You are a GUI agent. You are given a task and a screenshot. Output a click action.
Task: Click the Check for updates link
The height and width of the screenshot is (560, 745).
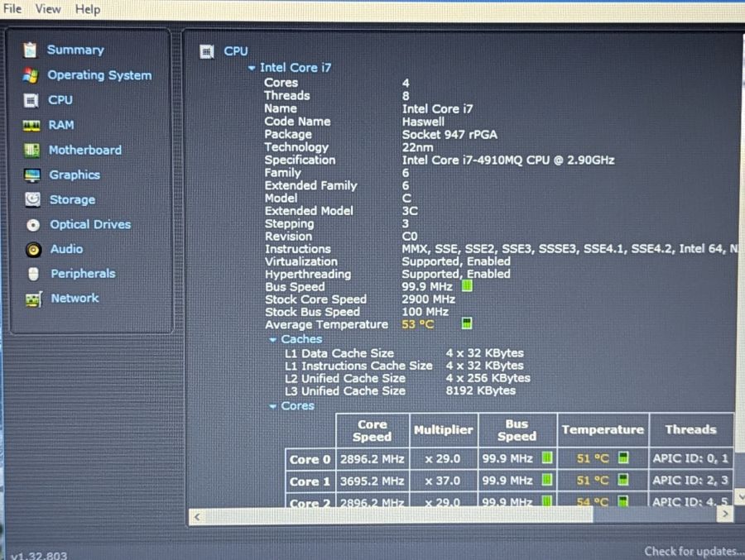pos(695,552)
